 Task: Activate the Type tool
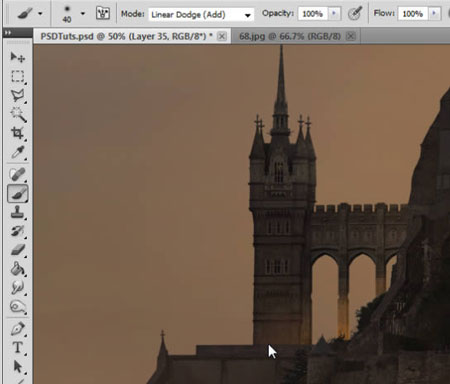click(17, 348)
